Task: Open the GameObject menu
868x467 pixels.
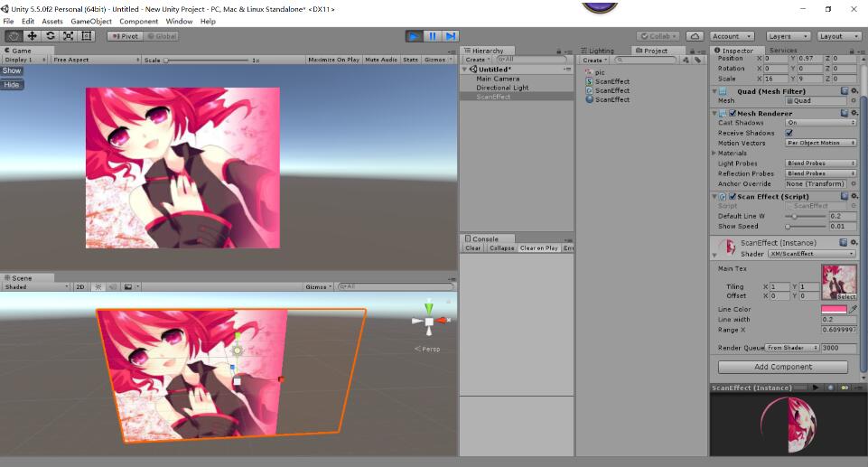Action: coord(91,21)
